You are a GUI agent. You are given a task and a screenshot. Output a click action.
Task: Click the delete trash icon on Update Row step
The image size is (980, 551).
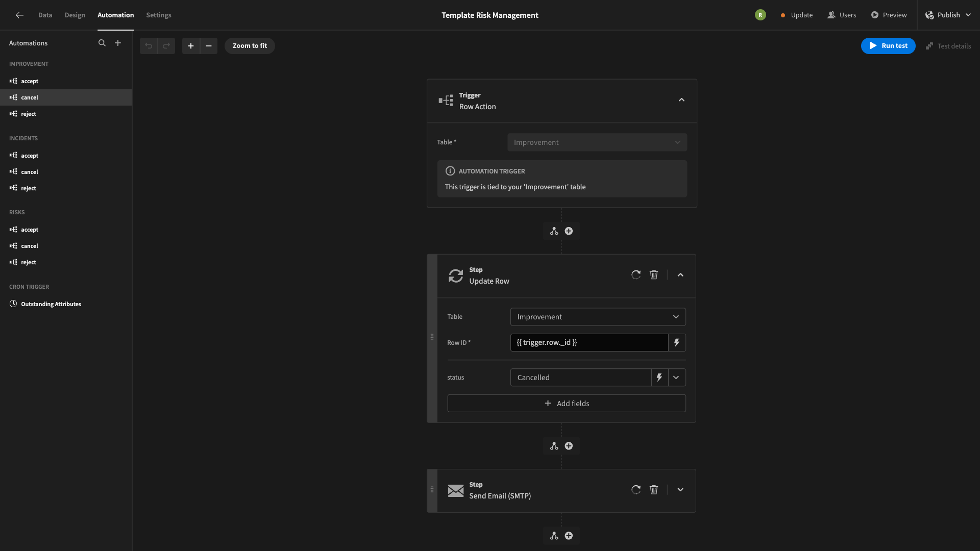(653, 274)
